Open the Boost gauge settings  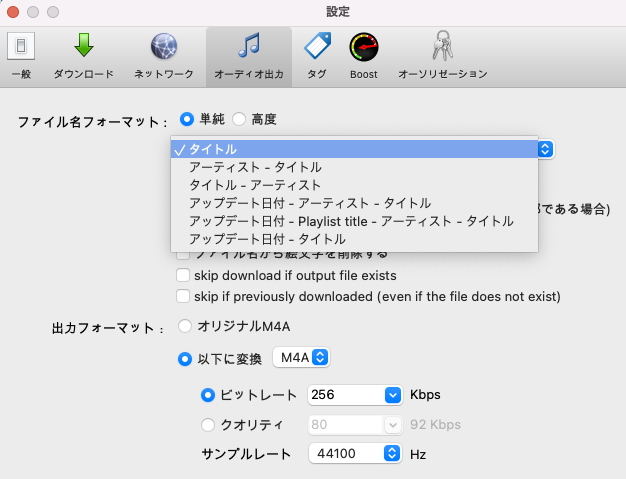click(x=363, y=55)
